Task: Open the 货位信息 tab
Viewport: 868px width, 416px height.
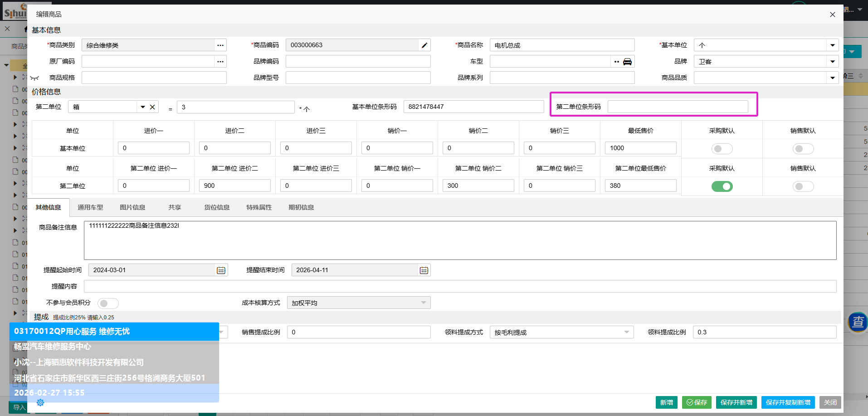Action: [x=217, y=207]
